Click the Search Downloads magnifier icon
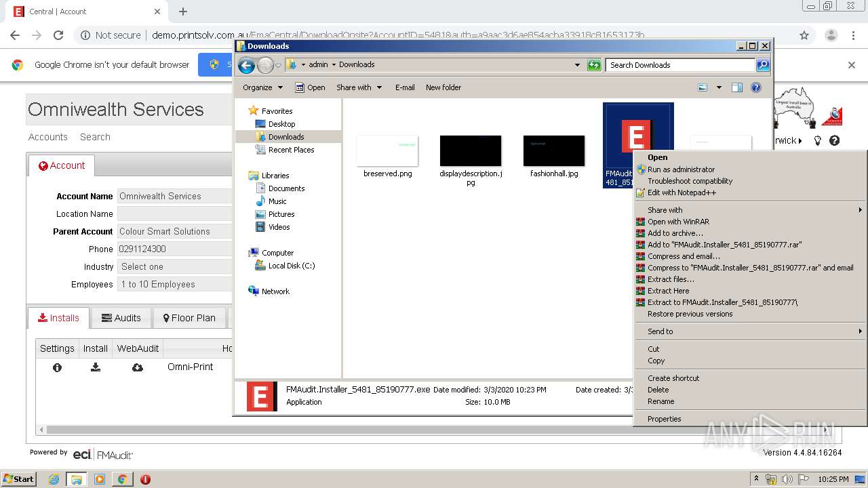This screenshot has width=868, height=488. pos(763,65)
